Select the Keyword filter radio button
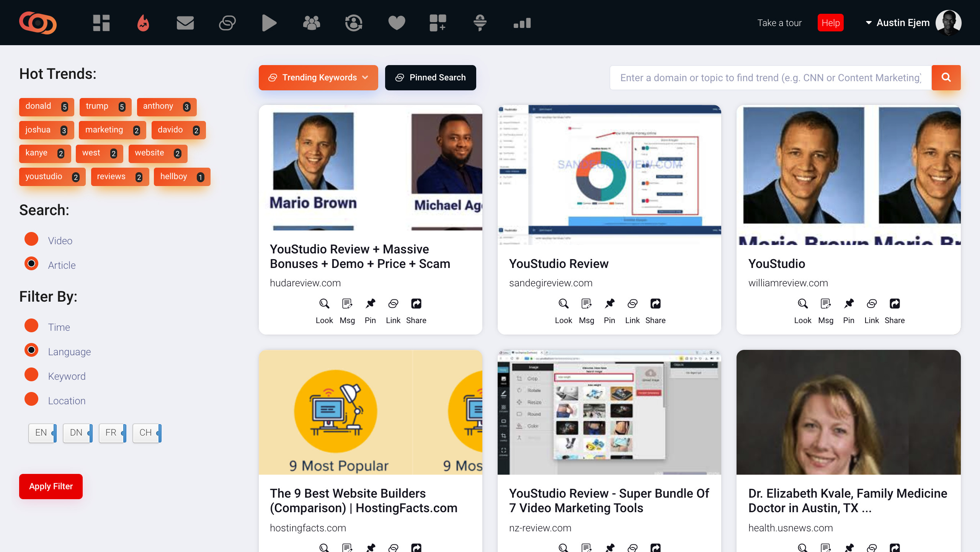 coord(31,375)
